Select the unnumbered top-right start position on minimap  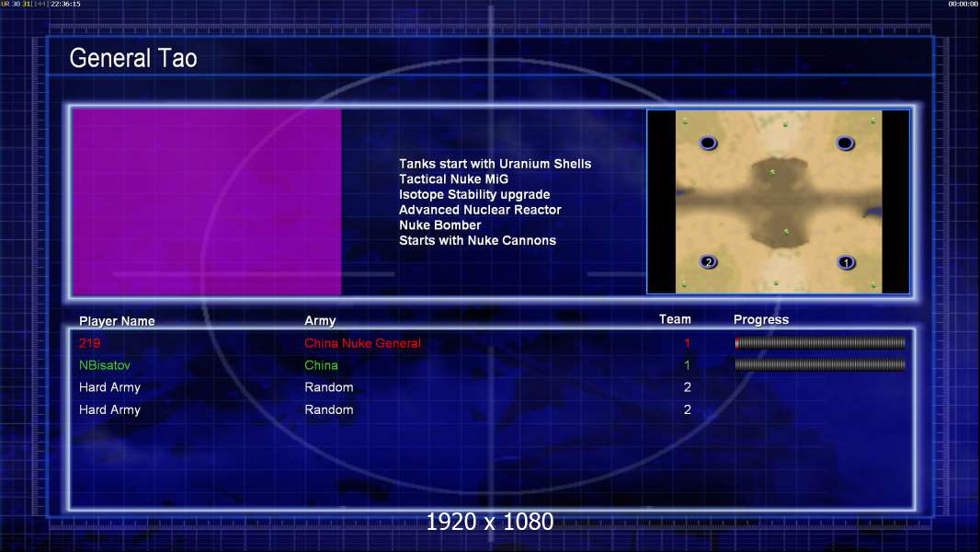(845, 144)
